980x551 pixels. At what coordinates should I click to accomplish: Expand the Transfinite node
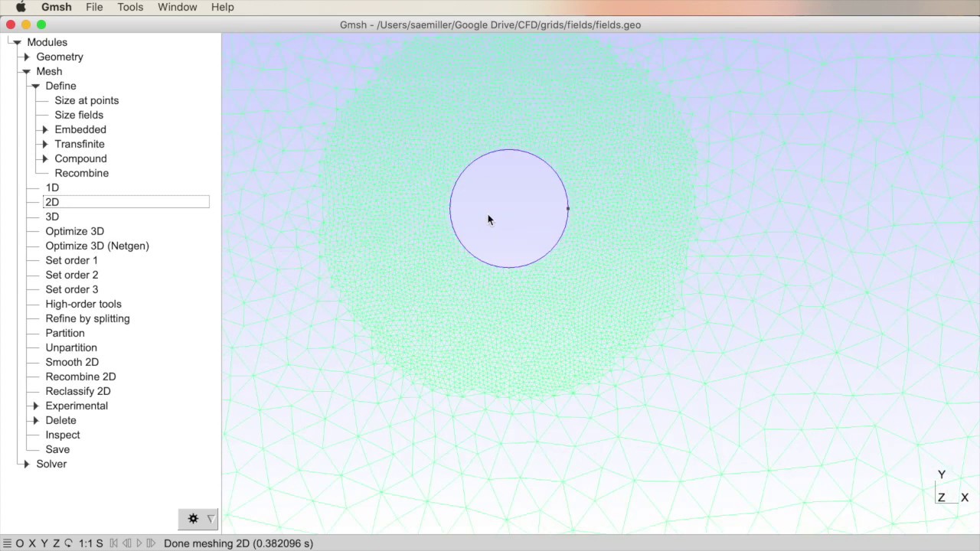(44, 144)
